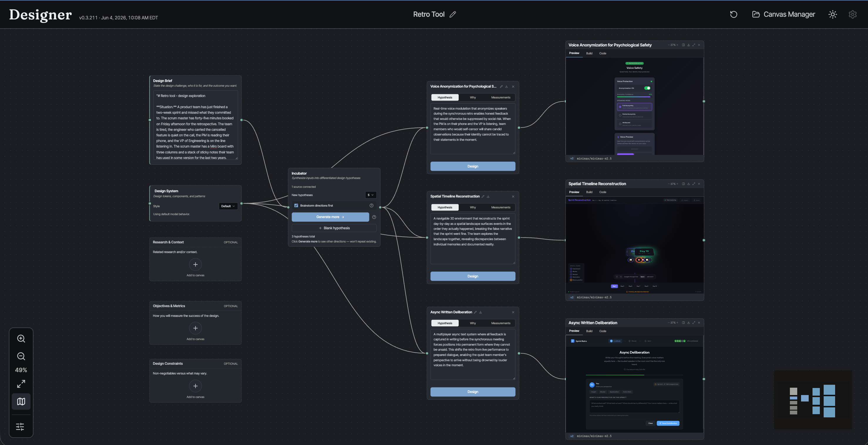Click Design button on Voice Anonymization card
Viewport: 868px width, 445px height.
coord(473,166)
